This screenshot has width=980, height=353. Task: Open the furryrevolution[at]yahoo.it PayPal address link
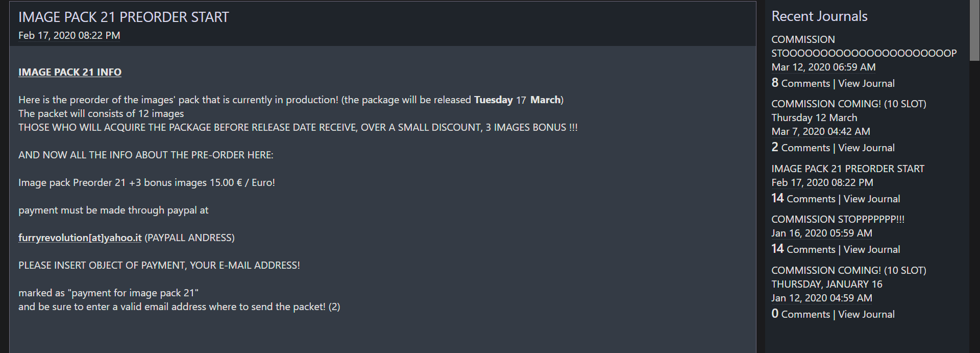coord(80,238)
